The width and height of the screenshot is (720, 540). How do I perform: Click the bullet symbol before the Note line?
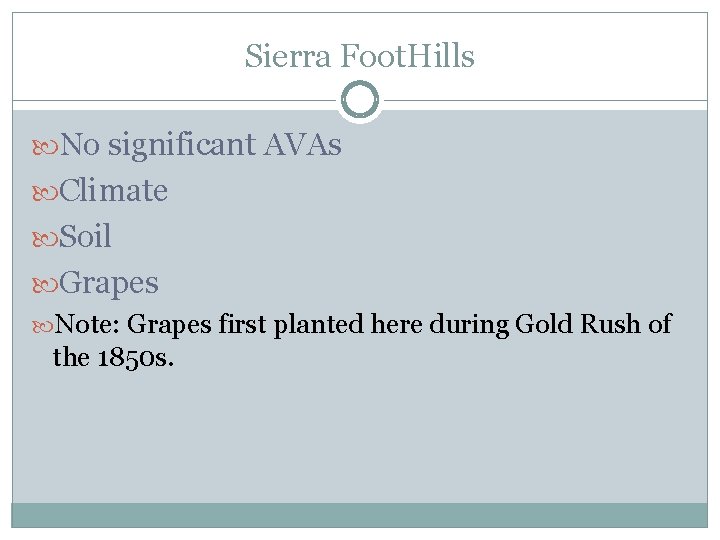click(x=44, y=326)
